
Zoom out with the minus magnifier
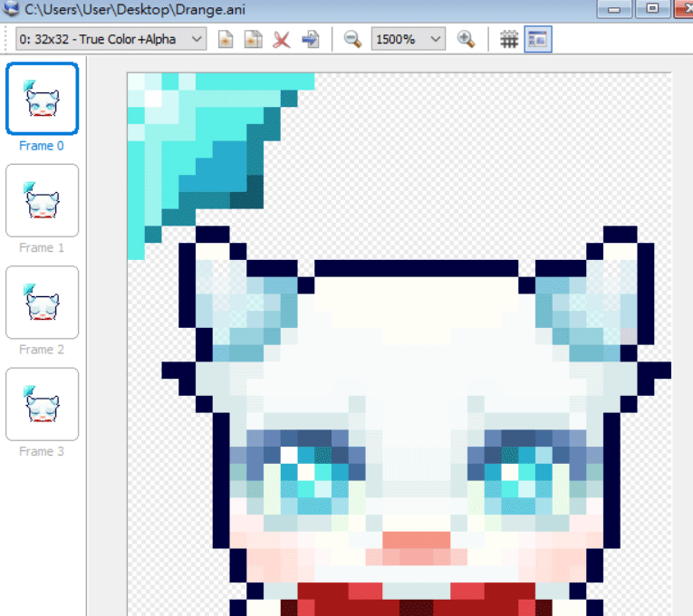coord(352,39)
